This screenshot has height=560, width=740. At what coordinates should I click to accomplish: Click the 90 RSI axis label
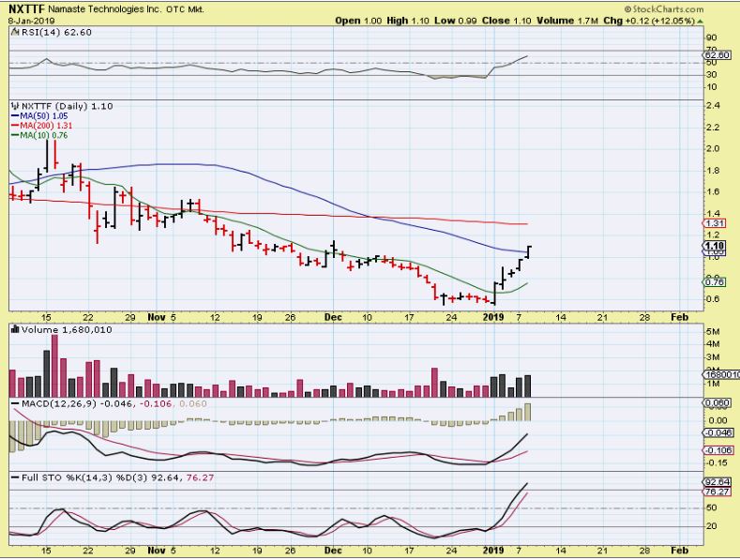(x=712, y=38)
